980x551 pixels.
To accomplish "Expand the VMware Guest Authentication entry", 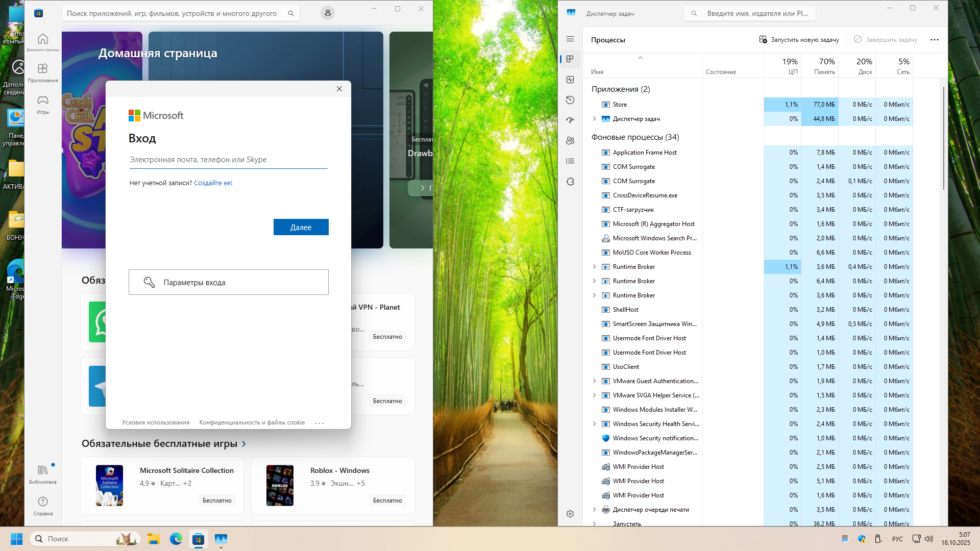I will click(594, 381).
